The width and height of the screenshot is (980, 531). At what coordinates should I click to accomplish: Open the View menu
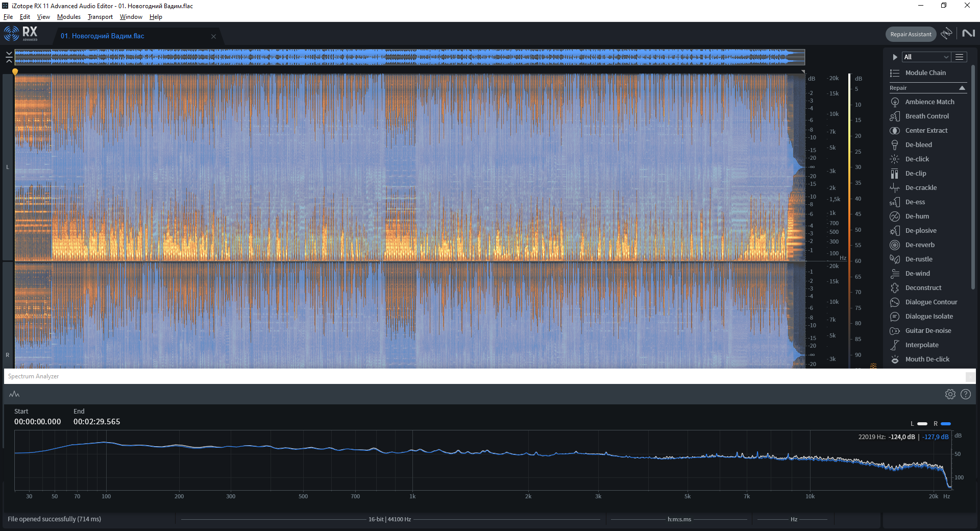tap(43, 17)
